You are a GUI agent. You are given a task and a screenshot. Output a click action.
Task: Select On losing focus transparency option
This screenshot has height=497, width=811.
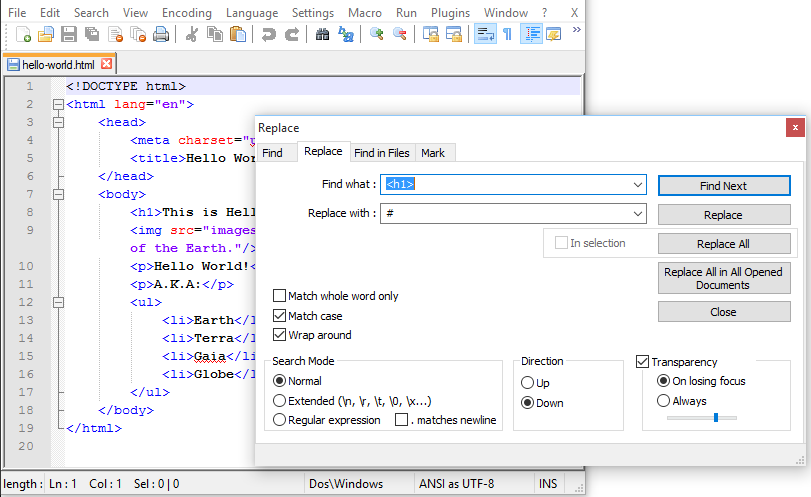(663, 381)
